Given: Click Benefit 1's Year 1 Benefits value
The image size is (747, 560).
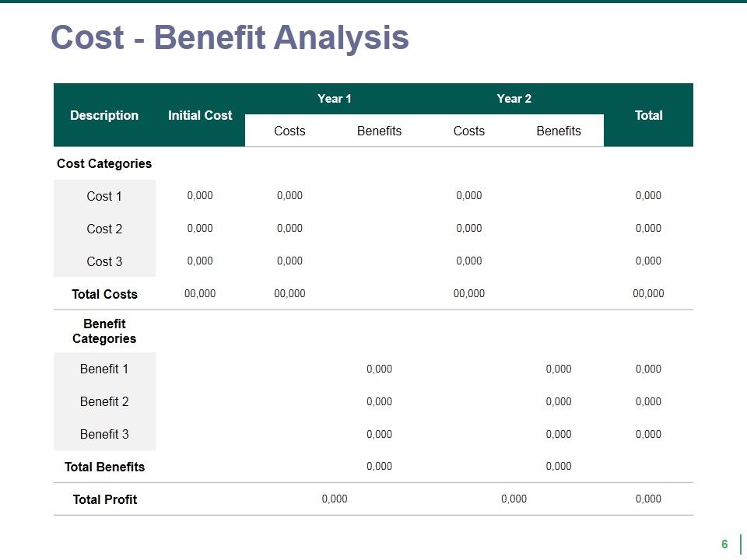Looking at the screenshot, I should tap(379, 369).
